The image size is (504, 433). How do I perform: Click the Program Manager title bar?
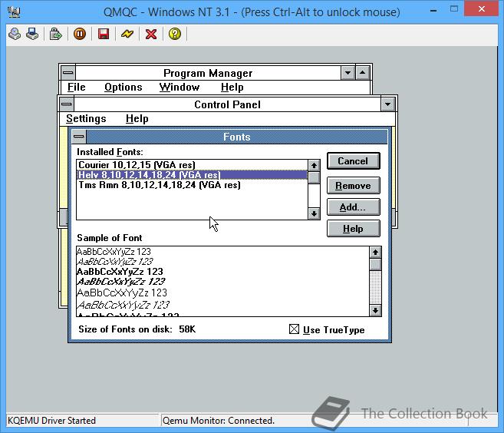[x=208, y=73]
